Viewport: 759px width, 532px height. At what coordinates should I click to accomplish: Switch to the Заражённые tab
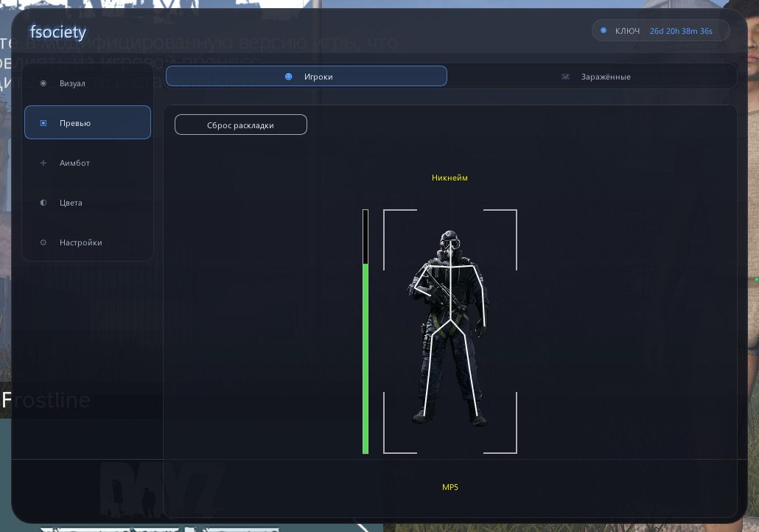[595, 77]
